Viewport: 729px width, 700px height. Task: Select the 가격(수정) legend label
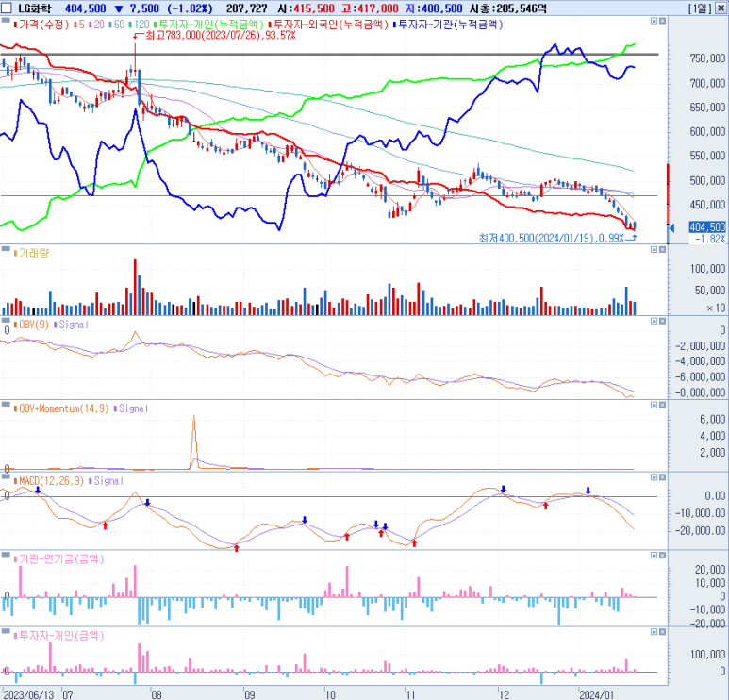[x=43, y=25]
